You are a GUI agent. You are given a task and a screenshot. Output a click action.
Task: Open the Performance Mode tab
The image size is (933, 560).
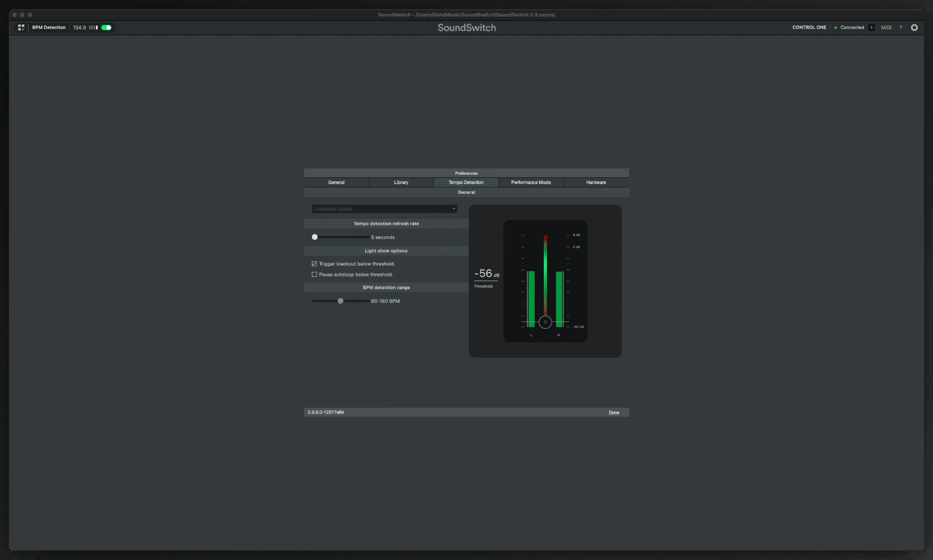tap(531, 183)
